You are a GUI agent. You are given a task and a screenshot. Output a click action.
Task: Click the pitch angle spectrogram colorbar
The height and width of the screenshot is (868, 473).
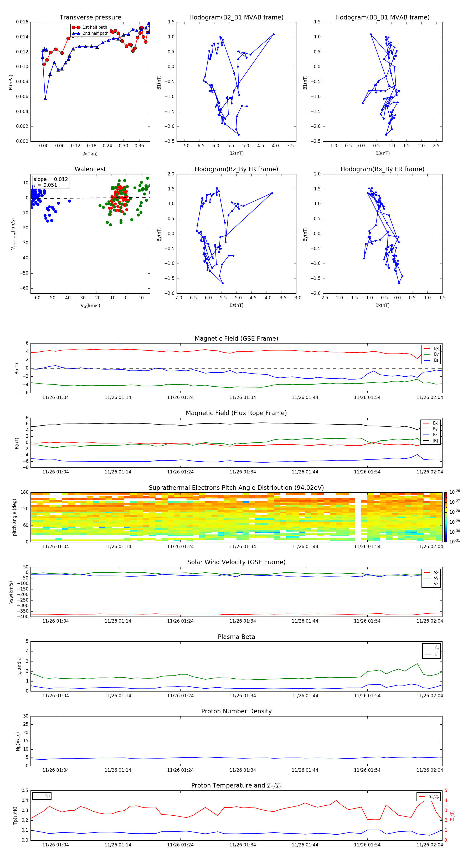click(446, 517)
